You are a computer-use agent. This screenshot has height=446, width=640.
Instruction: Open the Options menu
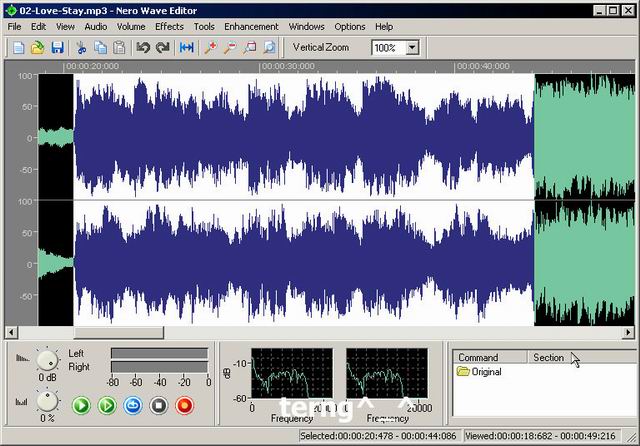350,27
